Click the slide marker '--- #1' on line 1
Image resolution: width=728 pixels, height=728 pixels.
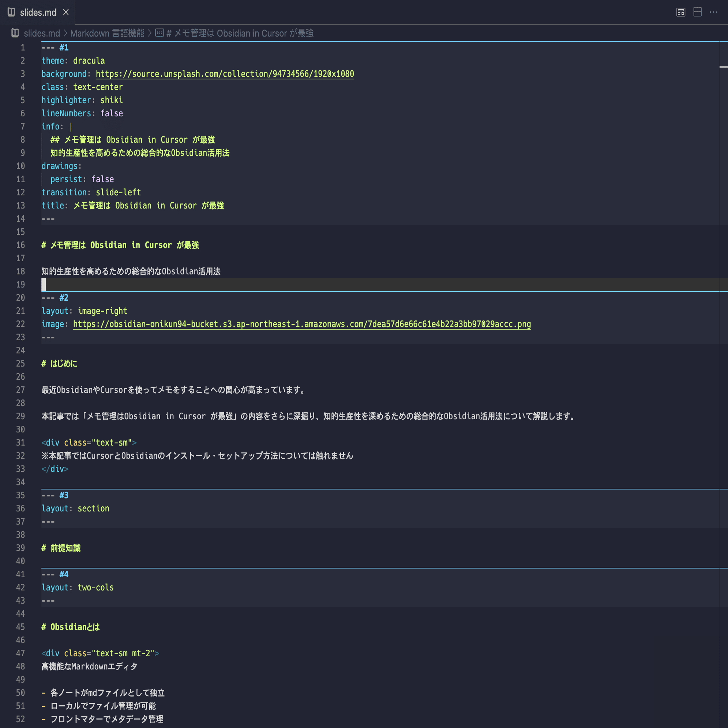(x=55, y=48)
